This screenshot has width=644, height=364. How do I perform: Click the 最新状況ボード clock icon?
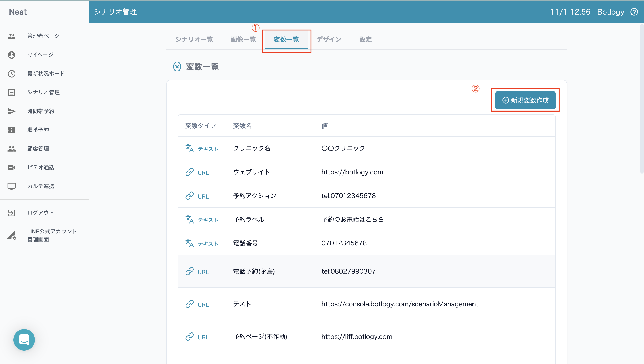11,74
